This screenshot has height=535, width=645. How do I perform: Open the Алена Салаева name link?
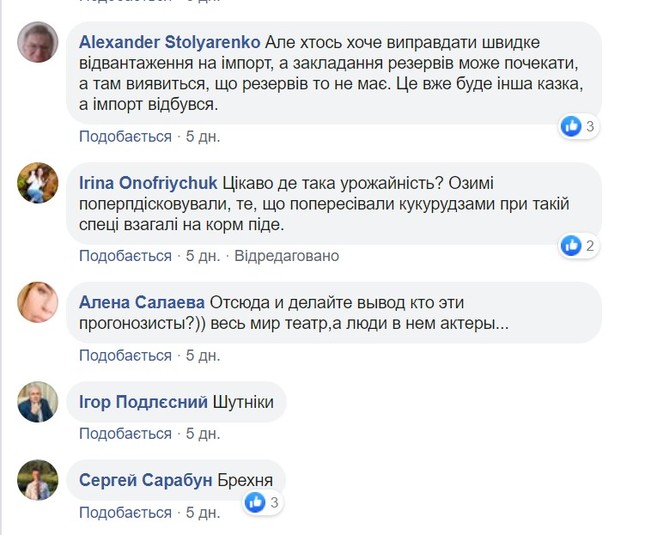(x=142, y=302)
